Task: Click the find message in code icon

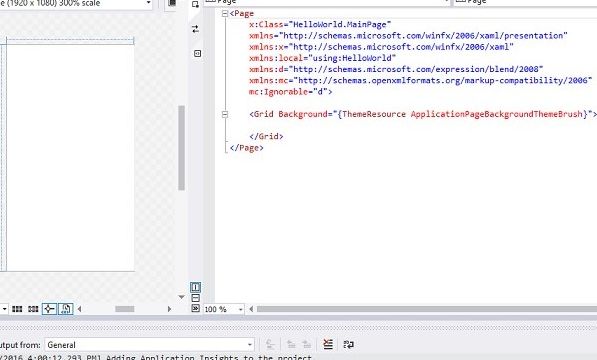Action: point(270,345)
